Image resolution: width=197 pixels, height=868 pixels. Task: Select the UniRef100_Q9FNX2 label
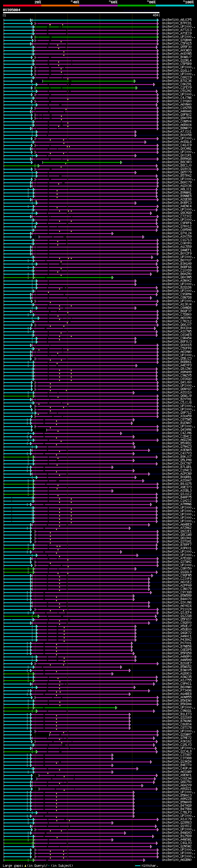177,115
